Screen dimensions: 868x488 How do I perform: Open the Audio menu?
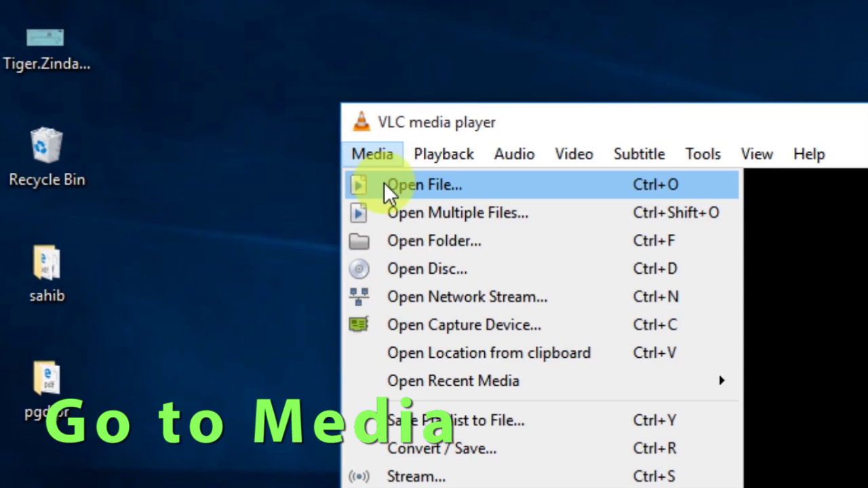(x=514, y=154)
